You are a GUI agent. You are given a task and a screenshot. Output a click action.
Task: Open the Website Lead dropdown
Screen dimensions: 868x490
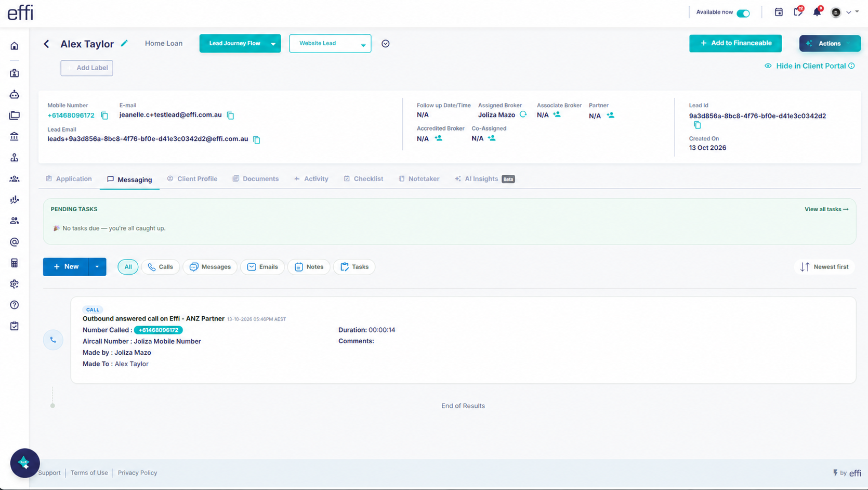pyautogui.click(x=330, y=44)
